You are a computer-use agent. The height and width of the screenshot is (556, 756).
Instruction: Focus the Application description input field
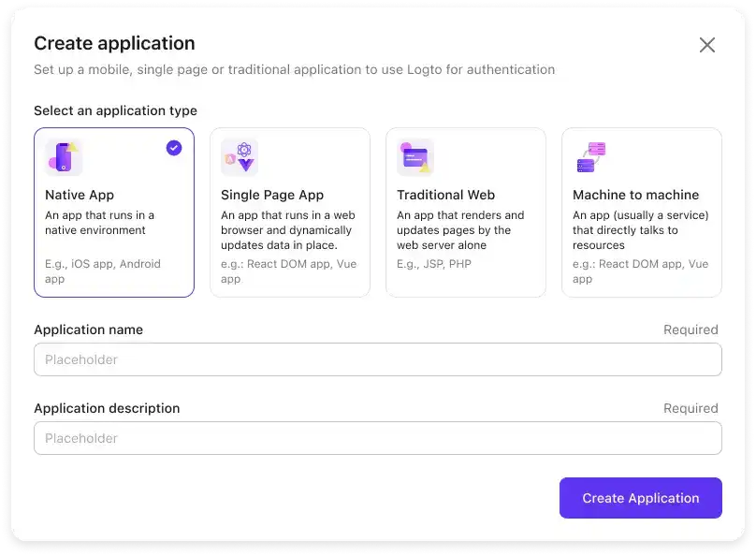pos(377,438)
